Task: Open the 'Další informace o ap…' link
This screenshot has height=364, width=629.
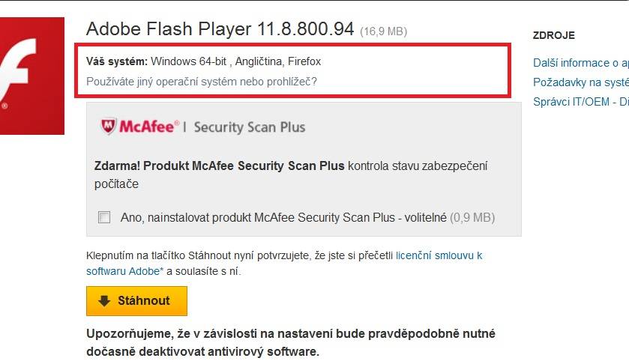Action: (x=581, y=63)
